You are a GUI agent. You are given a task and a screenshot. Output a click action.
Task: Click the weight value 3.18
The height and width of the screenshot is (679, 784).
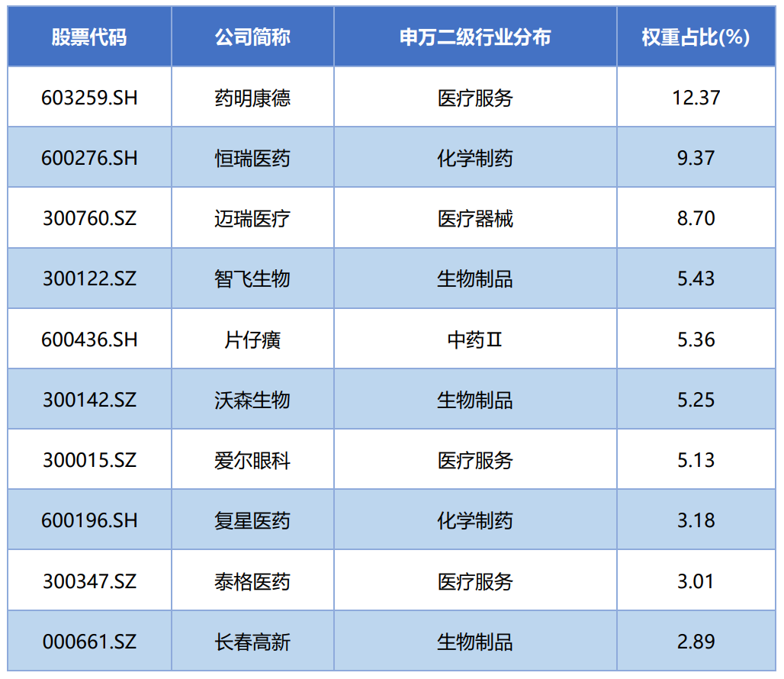coord(696,520)
